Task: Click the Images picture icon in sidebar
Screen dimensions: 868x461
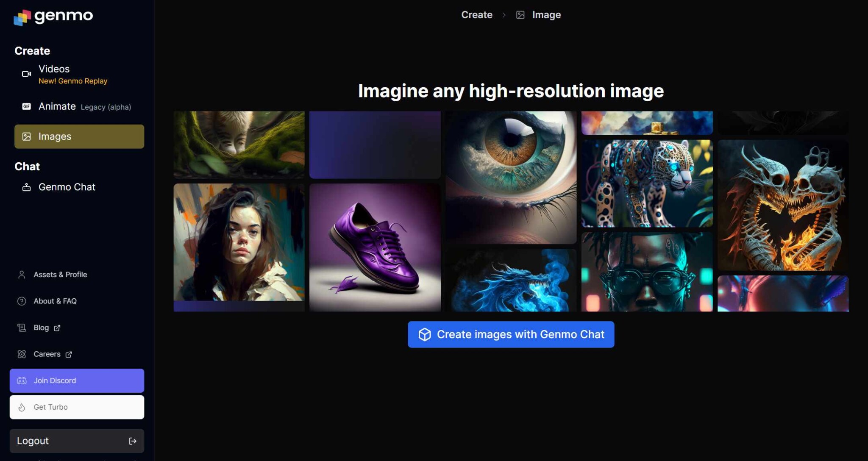Action: coord(26,136)
